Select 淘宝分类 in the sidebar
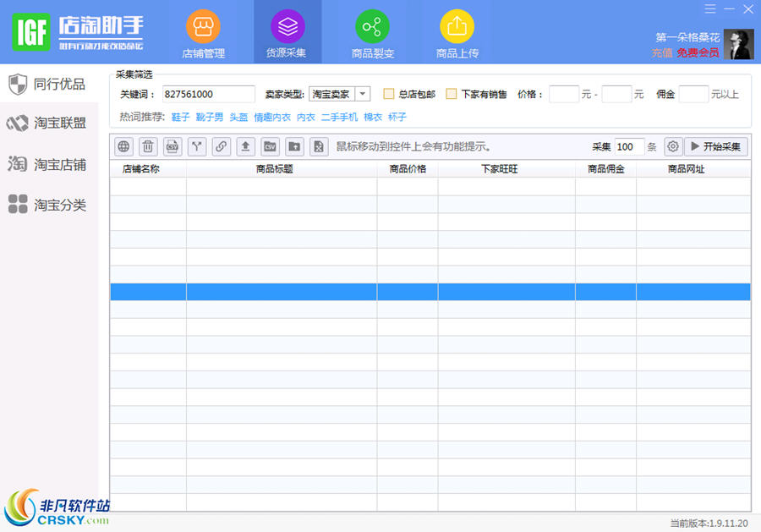The image size is (761, 532). 48,205
